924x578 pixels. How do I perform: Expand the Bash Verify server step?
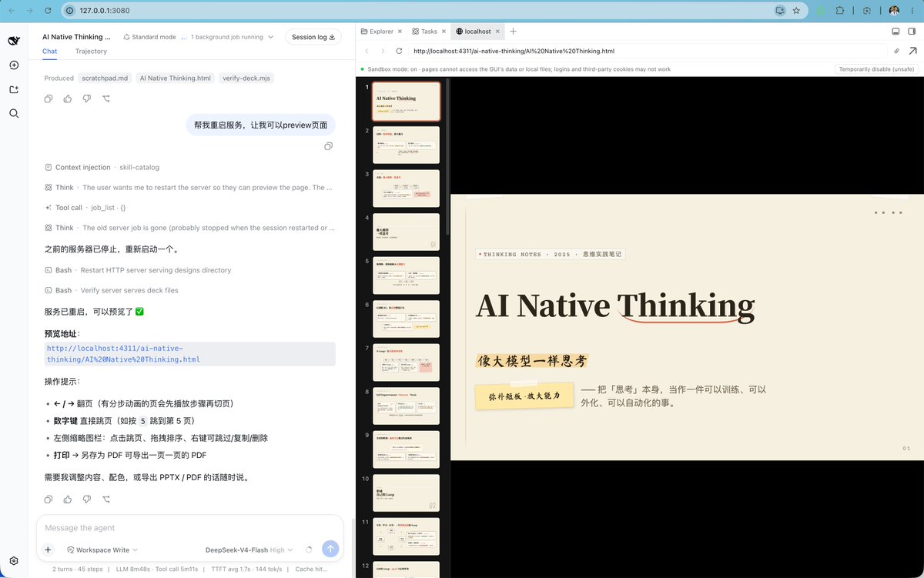click(112, 290)
